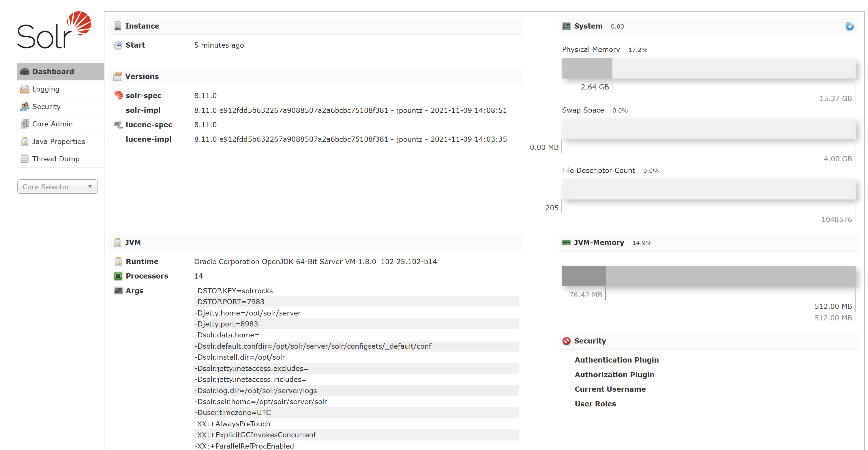Click the JVM-Memory usage bar
The width and height of the screenshot is (868, 450).
(x=708, y=276)
